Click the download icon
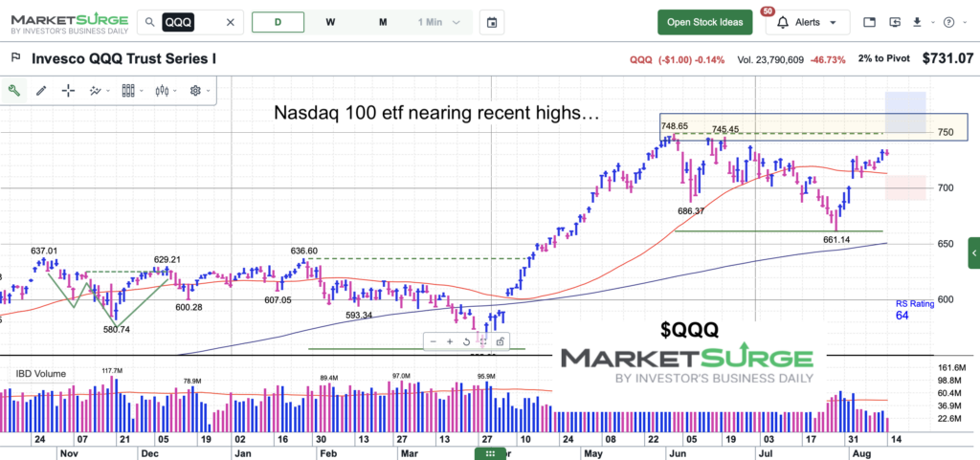 (x=917, y=22)
